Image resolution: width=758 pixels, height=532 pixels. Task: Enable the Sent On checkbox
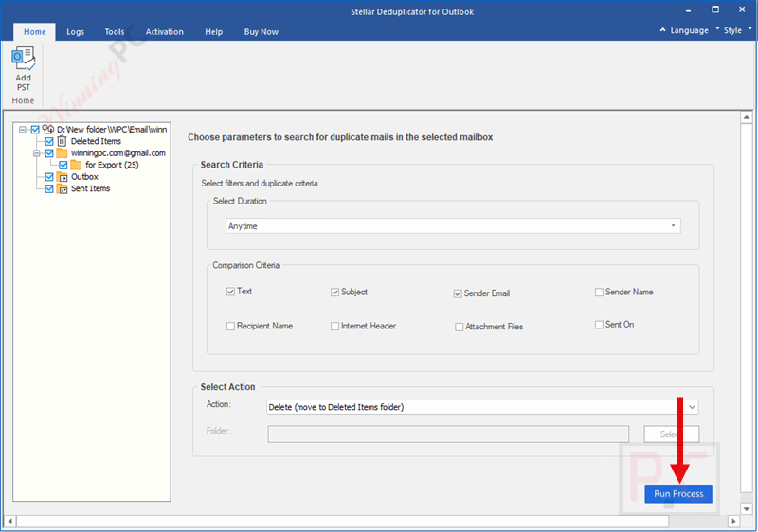click(x=599, y=325)
